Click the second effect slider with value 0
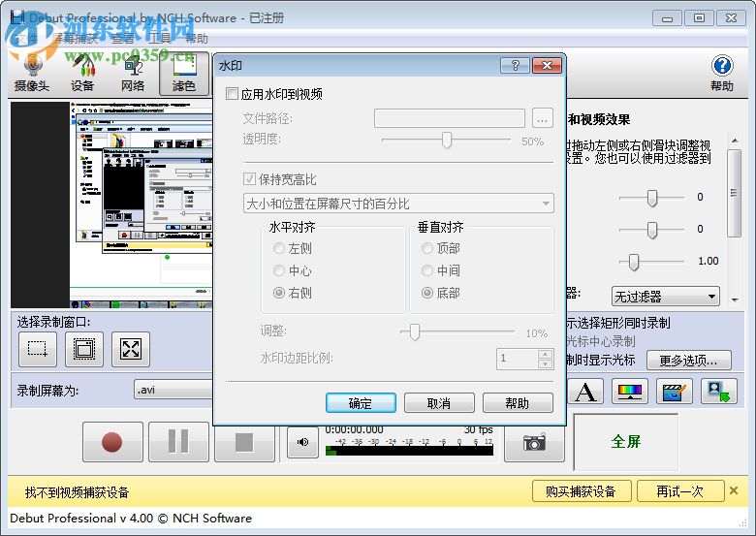Viewport: 756px width, 536px height. [652, 230]
